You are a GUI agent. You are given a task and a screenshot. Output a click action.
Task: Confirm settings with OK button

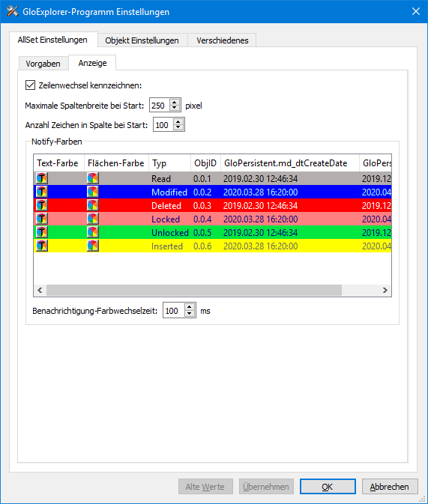tap(328, 487)
